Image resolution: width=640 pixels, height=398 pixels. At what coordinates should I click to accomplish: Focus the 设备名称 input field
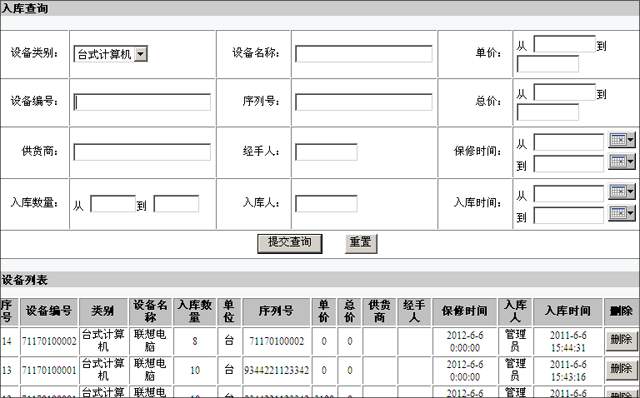pyautogui.click(x=364, y=54)
